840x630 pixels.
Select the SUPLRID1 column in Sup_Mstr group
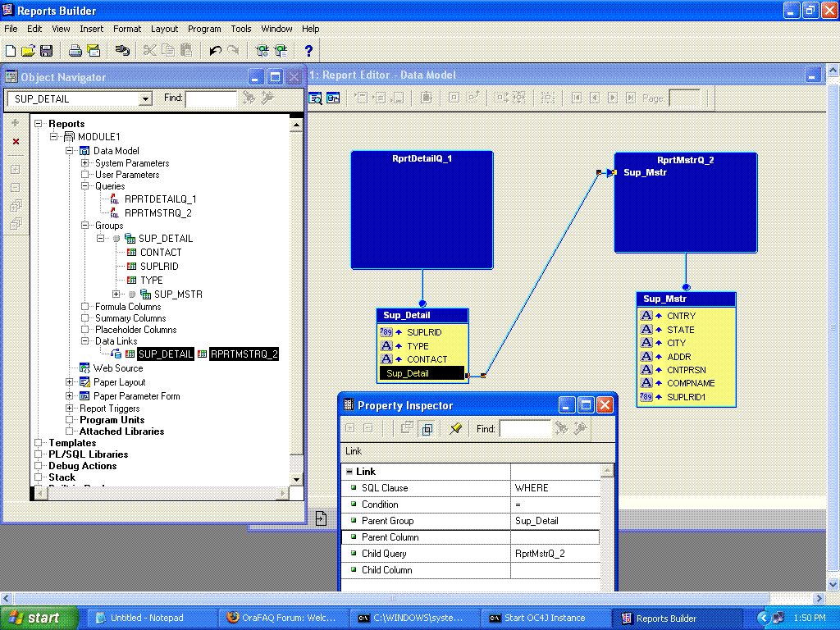click(687, 397)
